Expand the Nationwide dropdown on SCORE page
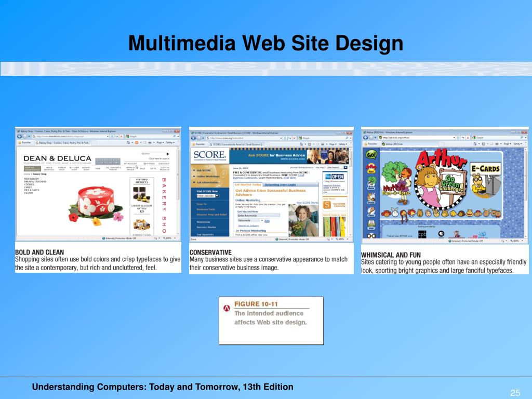Viewport: 532px width, 399px height. [262, 220]
